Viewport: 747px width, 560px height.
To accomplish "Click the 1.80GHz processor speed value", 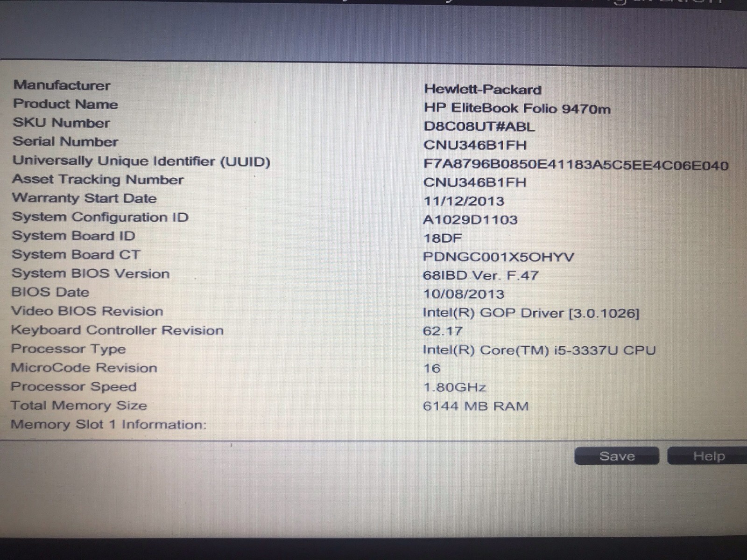I will (454, 387).
